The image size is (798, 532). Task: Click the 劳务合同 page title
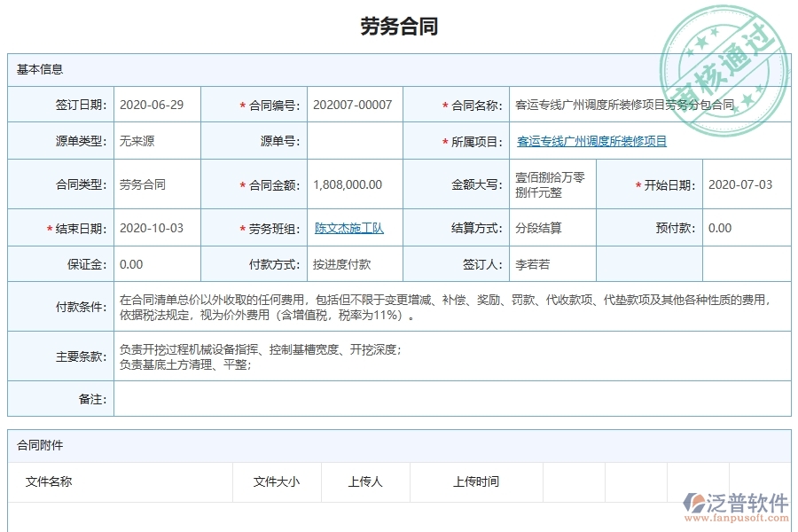[399, 25]
